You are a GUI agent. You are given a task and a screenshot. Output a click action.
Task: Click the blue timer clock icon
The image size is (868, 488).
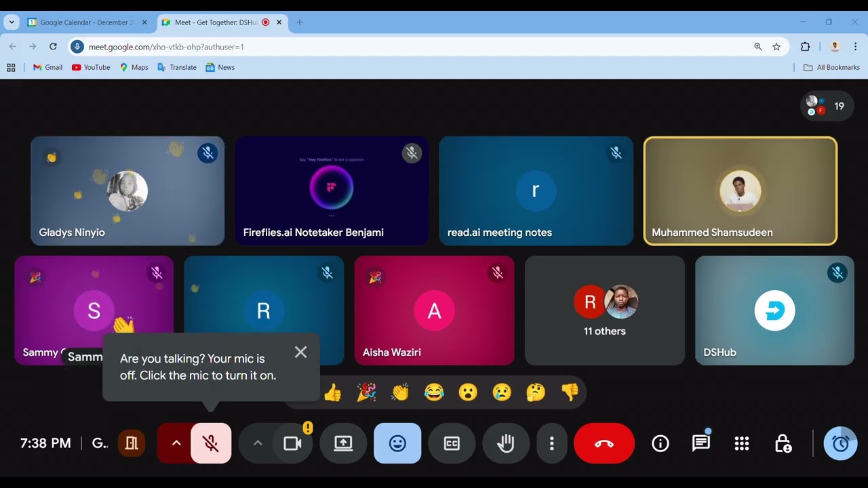tap(840, 443)
